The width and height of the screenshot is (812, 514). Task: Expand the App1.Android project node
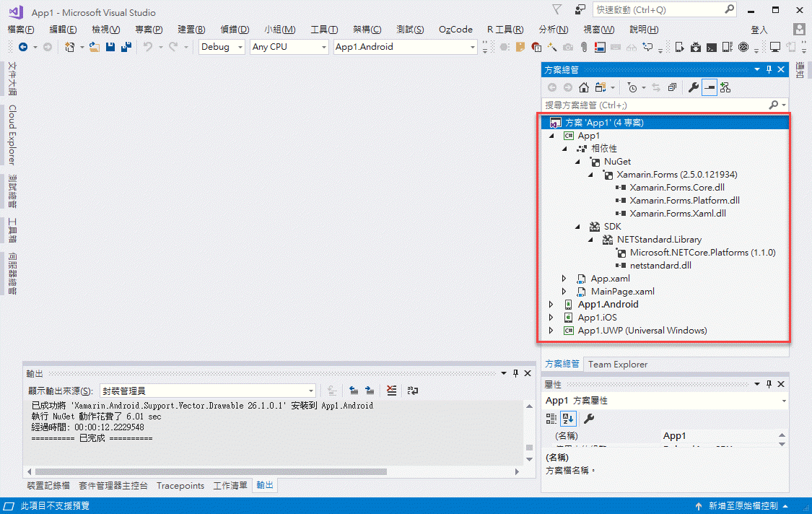coord(551,304)
